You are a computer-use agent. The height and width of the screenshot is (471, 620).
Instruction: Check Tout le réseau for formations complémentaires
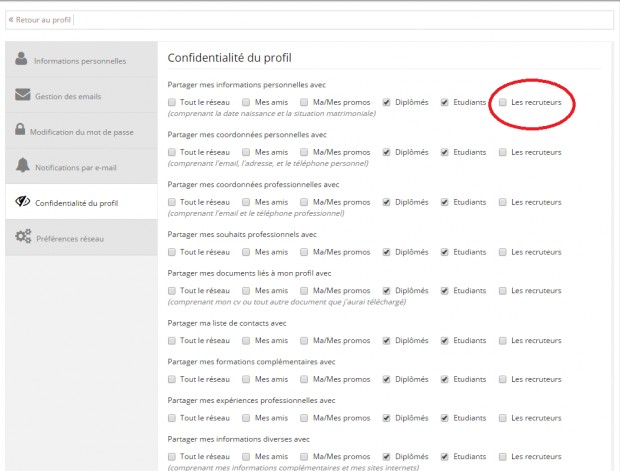172,379
